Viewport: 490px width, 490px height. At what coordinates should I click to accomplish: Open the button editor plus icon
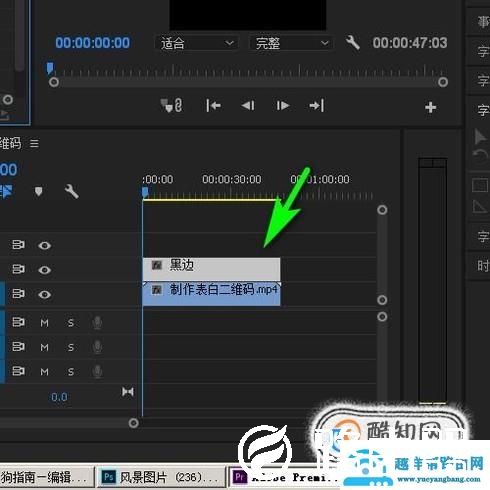(431, 107)
